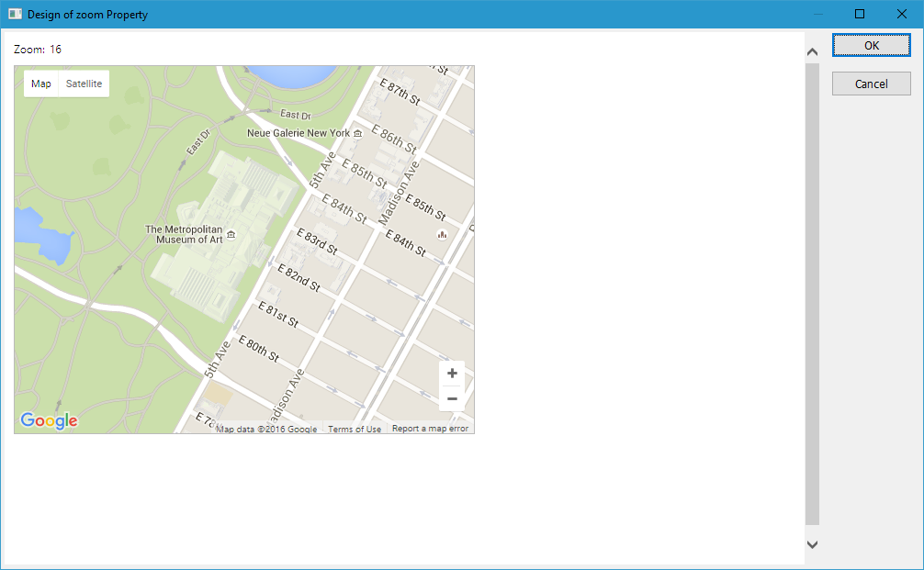Click the vertical scrollbar thumb
This screenshot has height=570, width=924.
point(812,293)
